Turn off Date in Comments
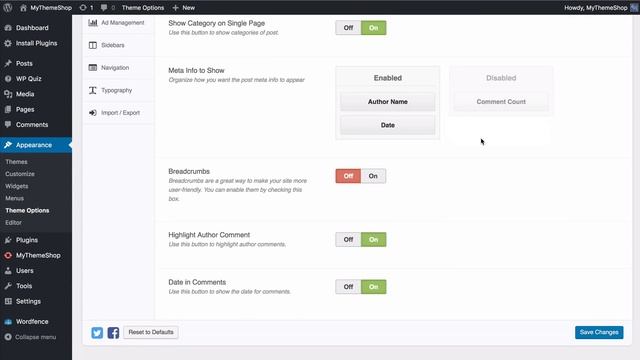640x360 pixels. click(348, 287)
